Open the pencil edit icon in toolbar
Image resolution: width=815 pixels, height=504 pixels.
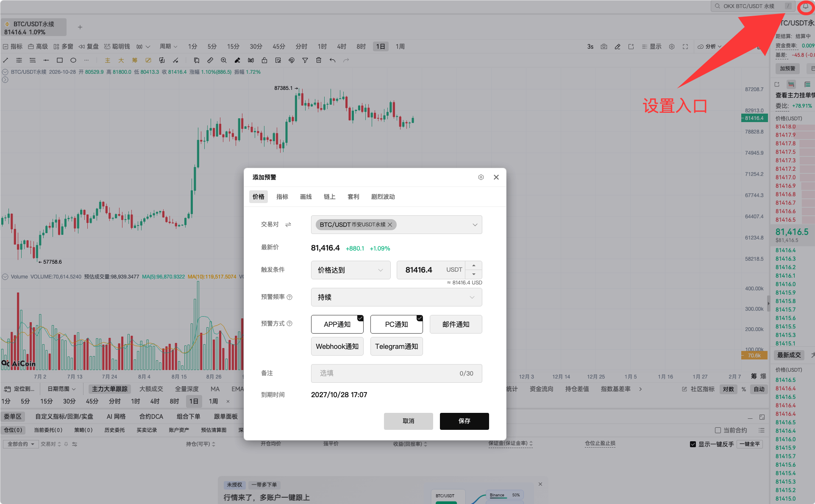click(618, 47)
